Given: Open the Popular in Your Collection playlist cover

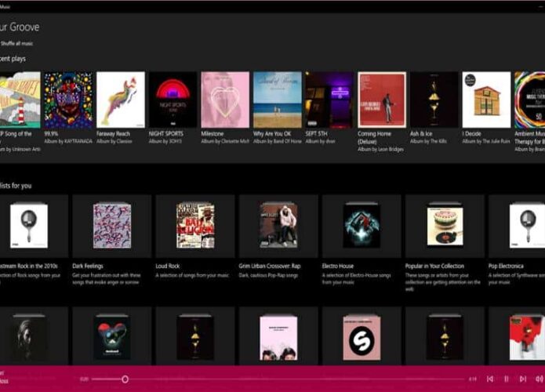Looking at the screenshot, I should point(445,226).
